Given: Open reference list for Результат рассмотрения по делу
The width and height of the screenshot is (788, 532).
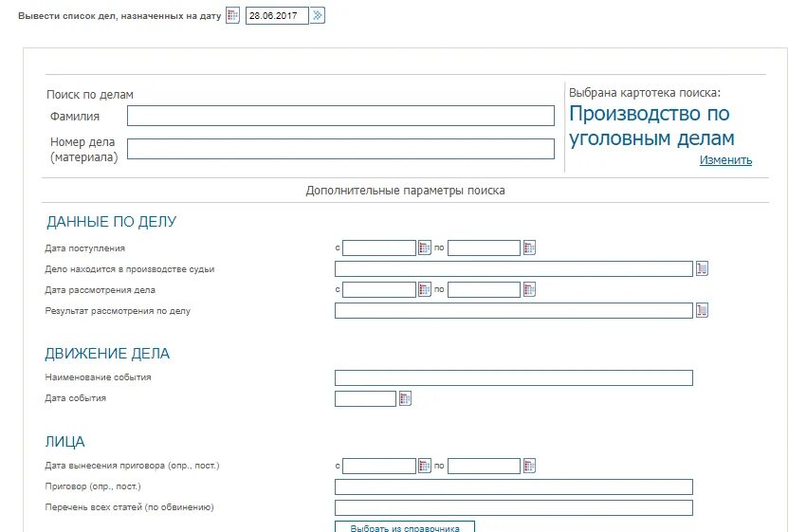Looking at the screenshot, I should 702,310.
